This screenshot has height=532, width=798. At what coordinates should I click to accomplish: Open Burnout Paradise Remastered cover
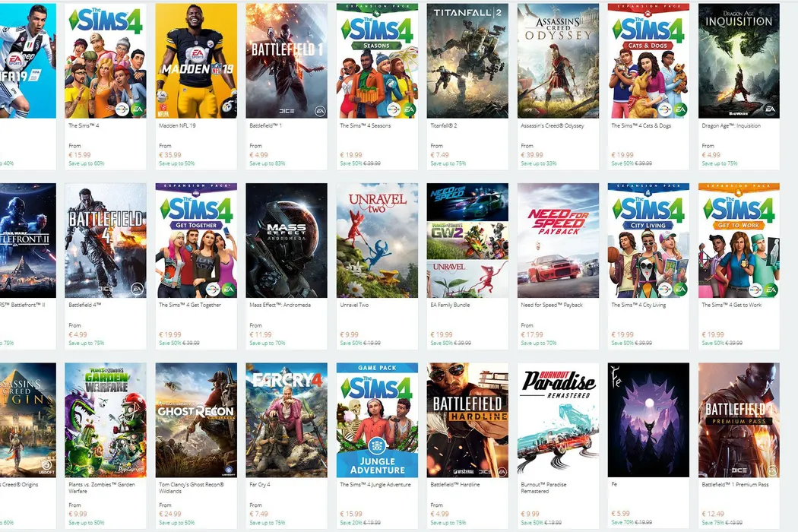point(558,420)
